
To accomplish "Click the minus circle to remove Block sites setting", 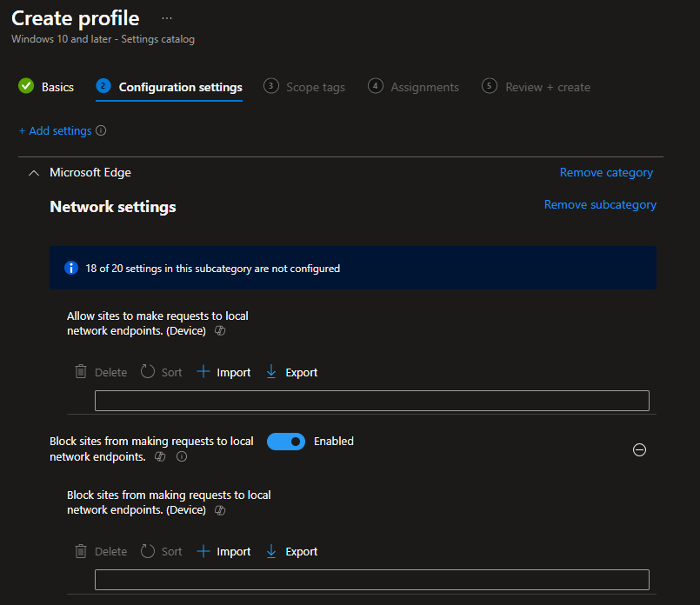I will pos(639,449).
